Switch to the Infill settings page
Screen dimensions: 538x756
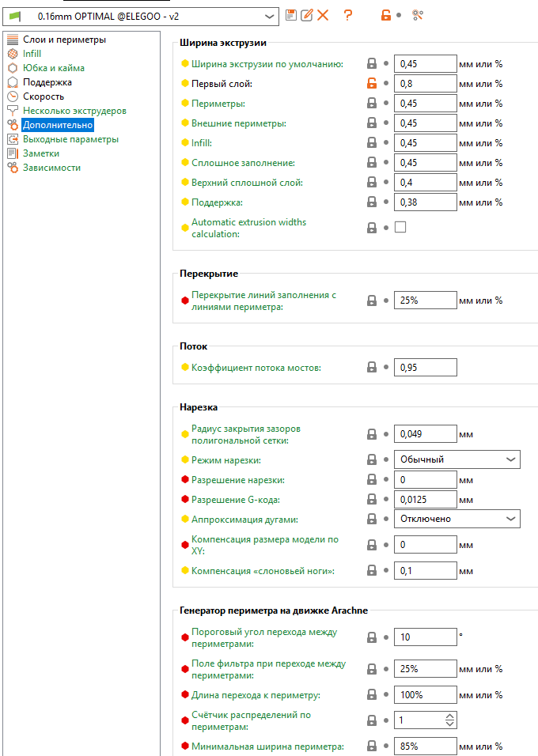pos(32,54)
